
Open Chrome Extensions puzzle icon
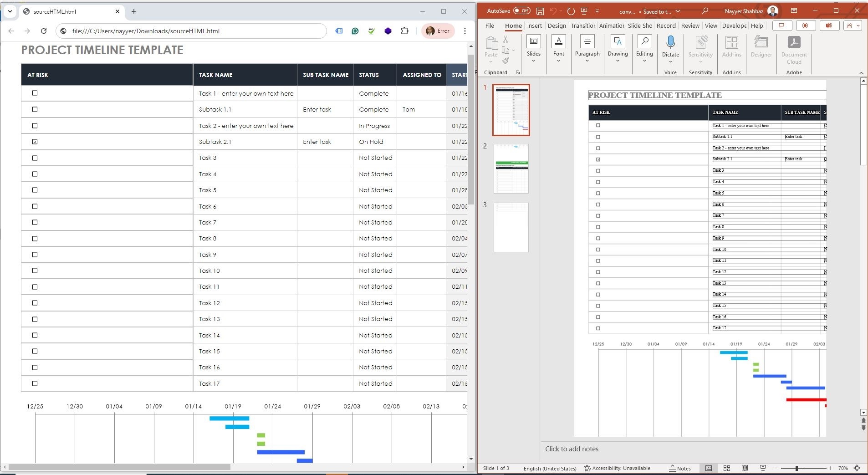click(404, 31)
